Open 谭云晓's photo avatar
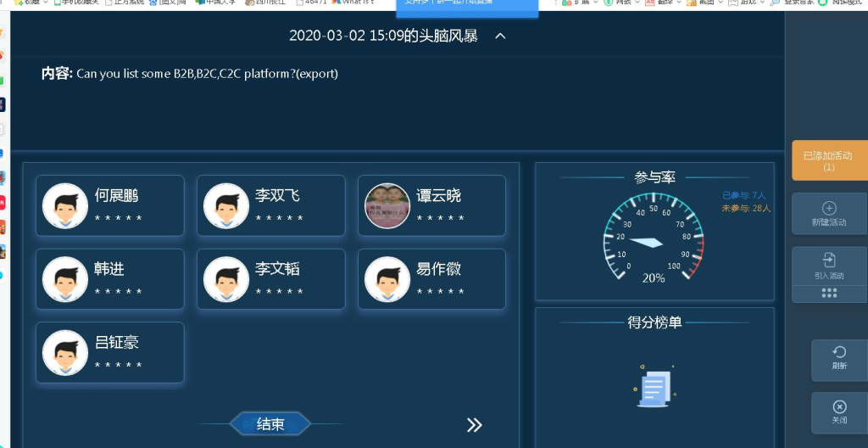This screenshot has width=868, height=448. coord(387,205)
